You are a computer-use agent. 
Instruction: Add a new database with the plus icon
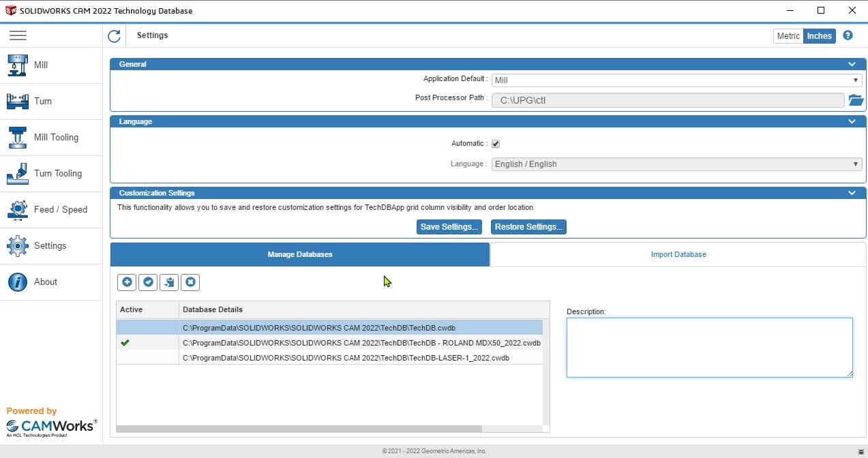tap(127, 281)
